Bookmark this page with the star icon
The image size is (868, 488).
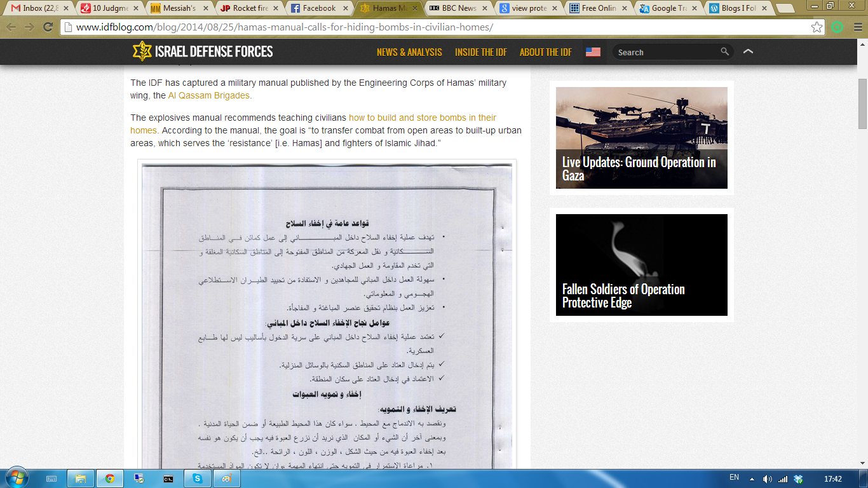pos(817,27)
